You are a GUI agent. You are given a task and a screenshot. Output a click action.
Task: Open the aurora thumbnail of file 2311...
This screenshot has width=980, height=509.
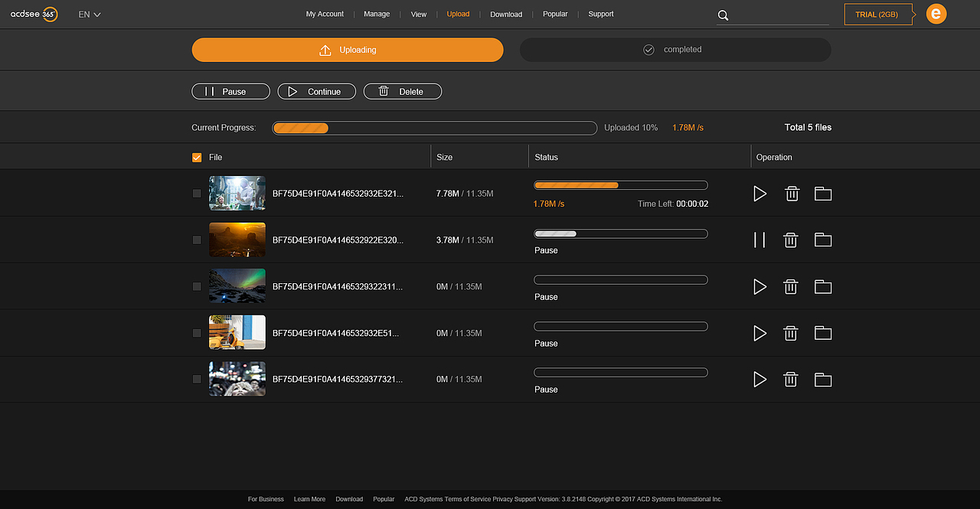click(237, 286)
